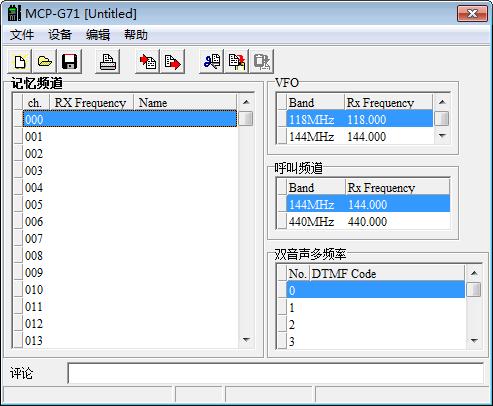Click the cut (scissors) toolbar icon
Screen dimensions: 493x406
(211, 62)
